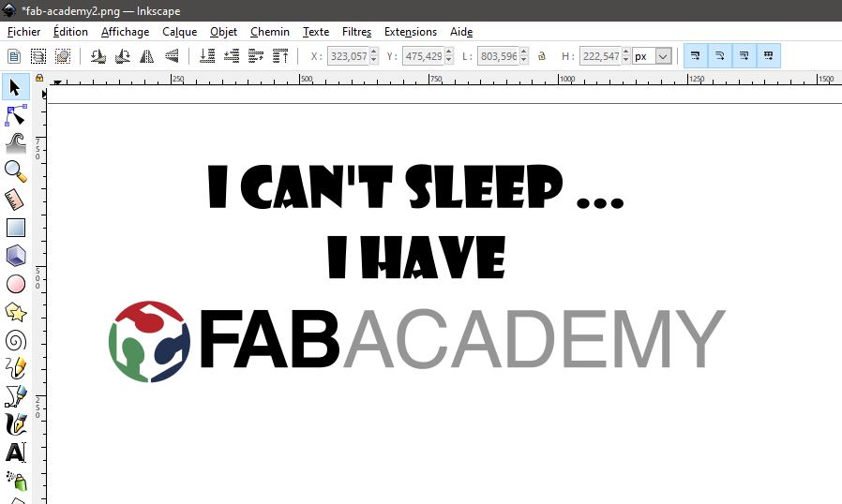Decrease H height value with down arrow
This screenshot has width=842, height=504.
(626, 60)
